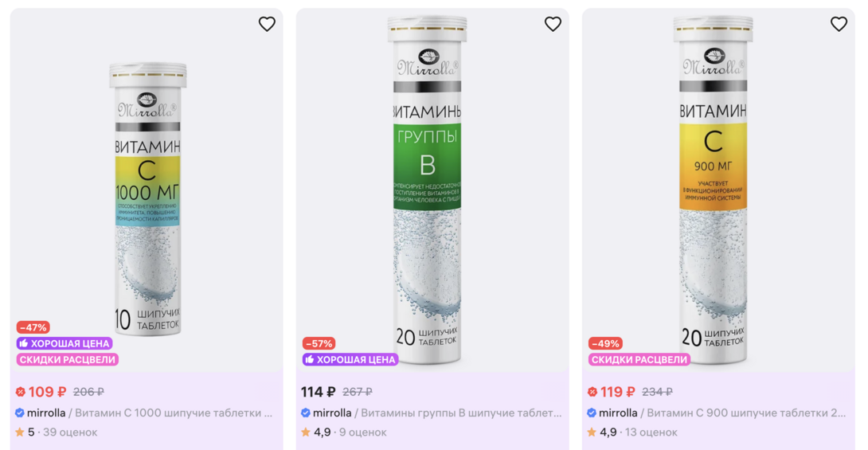The width and height of the screenshot is (868, 450).
Task: Click verified checkmark on Vitamins B seller
Action: click(x=306, y=413)
